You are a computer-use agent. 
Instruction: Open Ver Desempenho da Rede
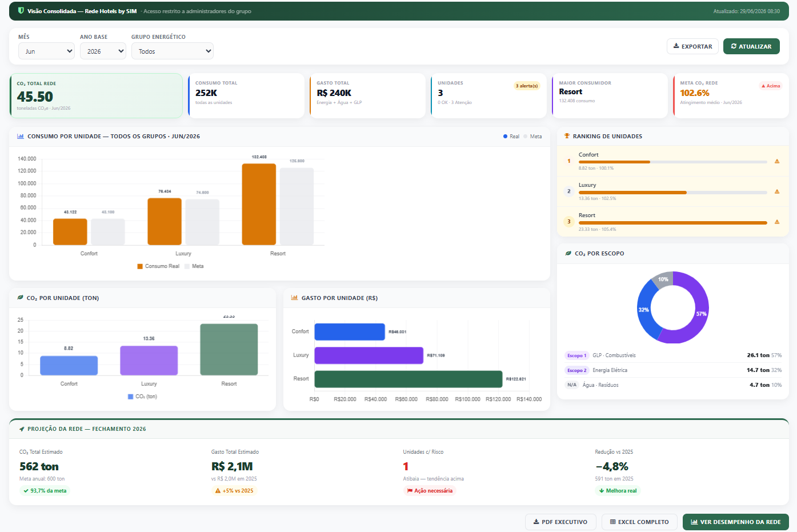[x=736, y=522]
